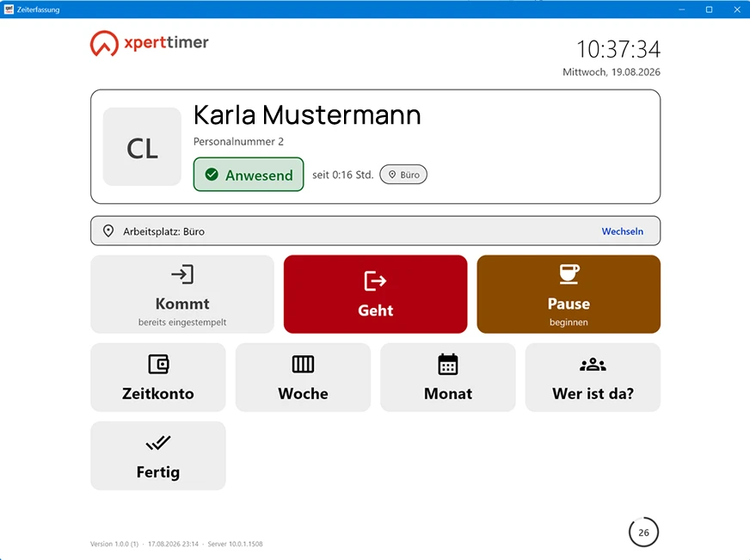
Task: Show who is present via Wer ist da?
Action: coord(593,378)
